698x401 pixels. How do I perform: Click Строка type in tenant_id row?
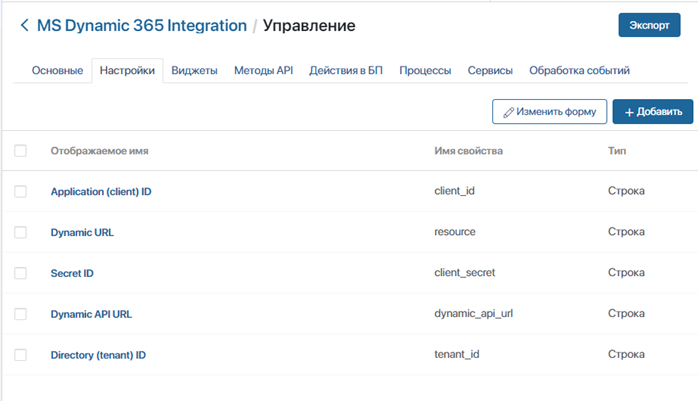626,354
